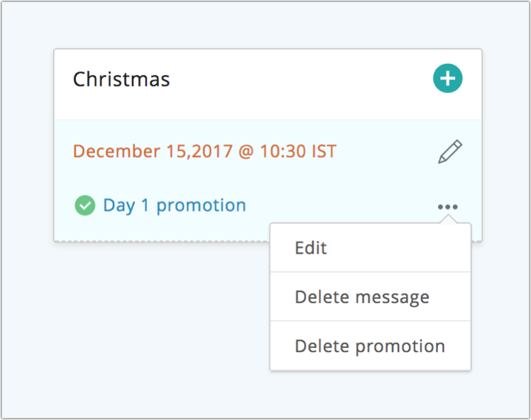Open the three-dot more options menu
531x420 pixels.
tap(448, 206)
